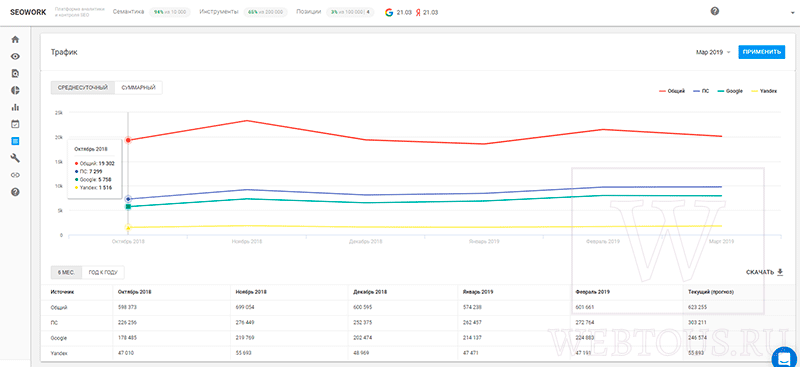800x367 pixels.
Task: Select the ГОД К ГОДУ period toggle
Action: [103, 273]
